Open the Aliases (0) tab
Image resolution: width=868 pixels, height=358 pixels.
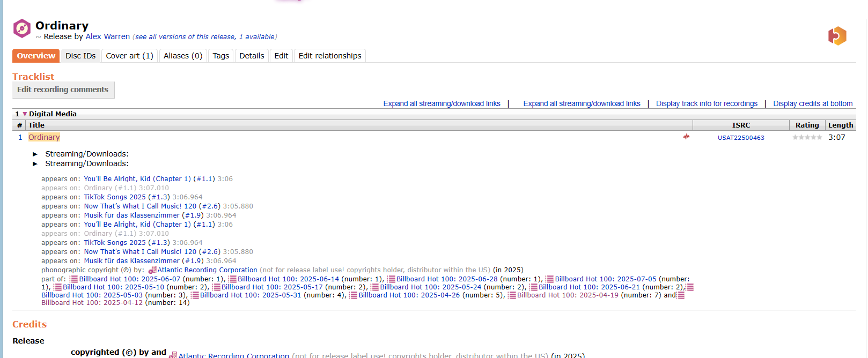click(x=183, y=56)
